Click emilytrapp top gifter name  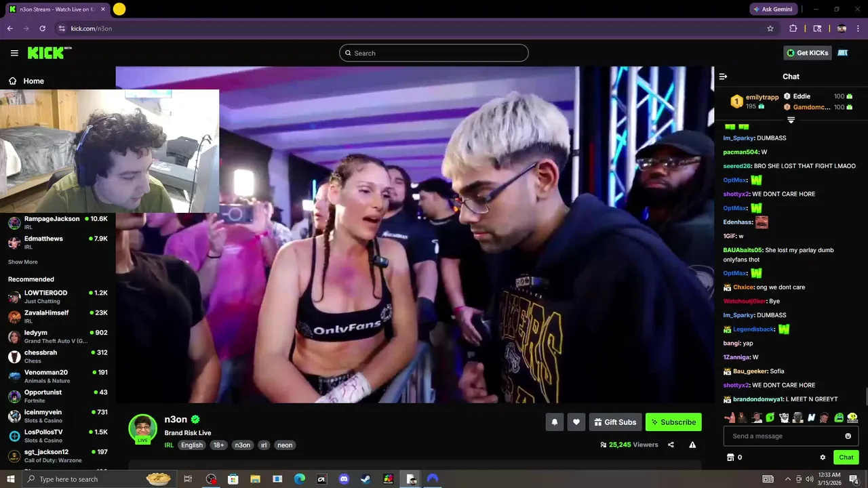coord(762,97)
